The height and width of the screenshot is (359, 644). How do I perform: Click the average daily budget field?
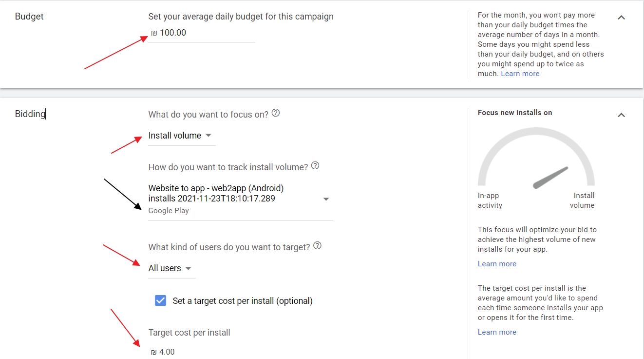point(202,33)
